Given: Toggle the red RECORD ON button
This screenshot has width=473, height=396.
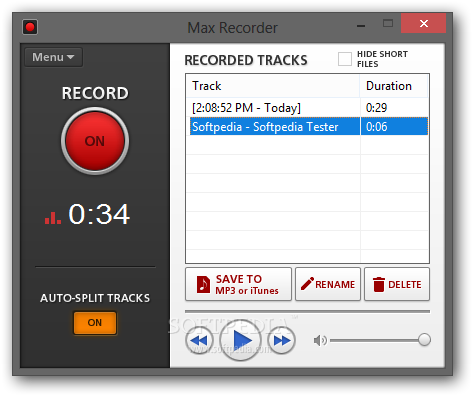Looking at the screenshot, I should 95,141.
